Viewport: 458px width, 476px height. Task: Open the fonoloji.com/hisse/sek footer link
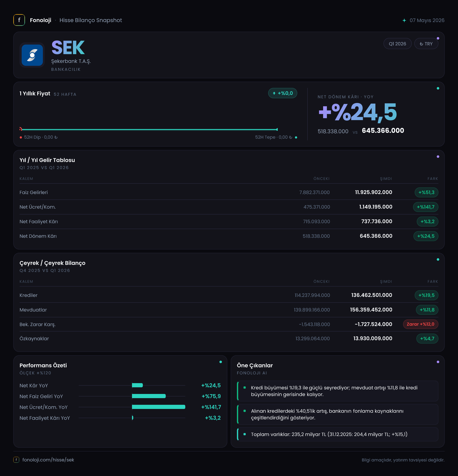(x=48, y=460)
